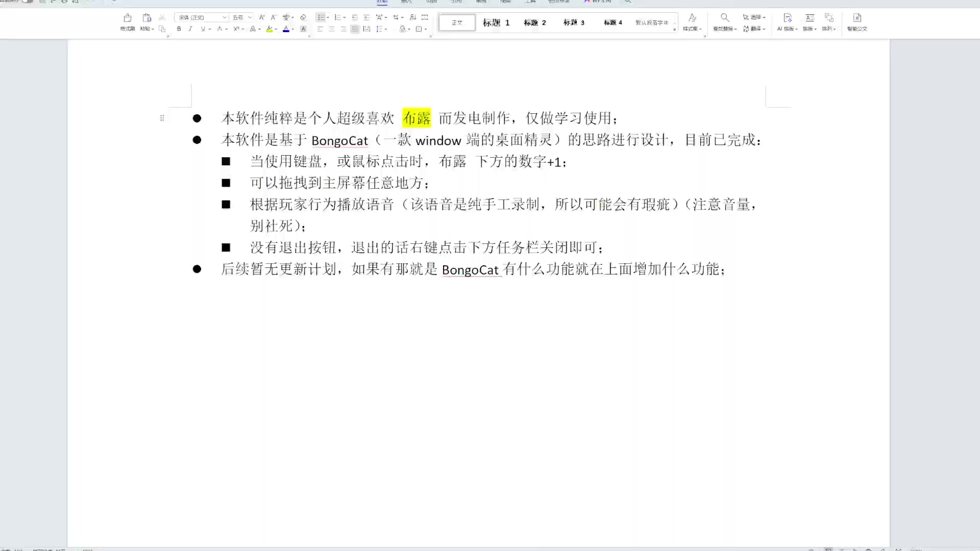The height and width of the screenshot is (551, 980).
Task: Click the superscript X² icon
Action: 236,29
